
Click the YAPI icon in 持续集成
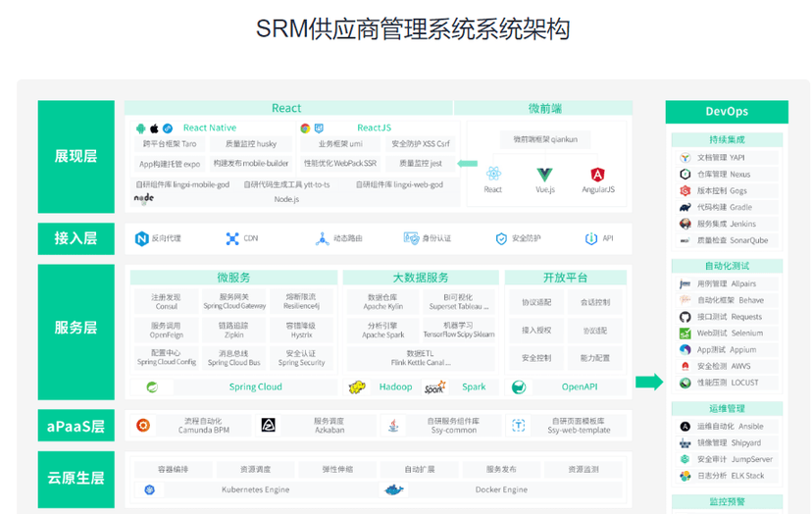click(x=685, y=158)
